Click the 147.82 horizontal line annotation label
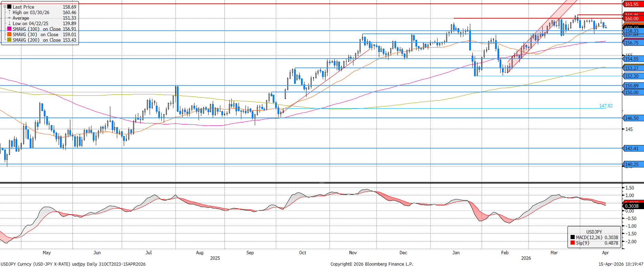This screenshot has height=267, width=644. click(606, 106)
